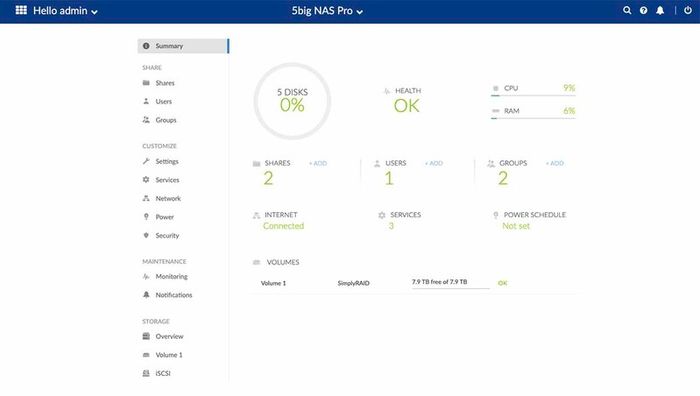
Task: Open Services in the sidebar
Action: (x=167, y=180)
